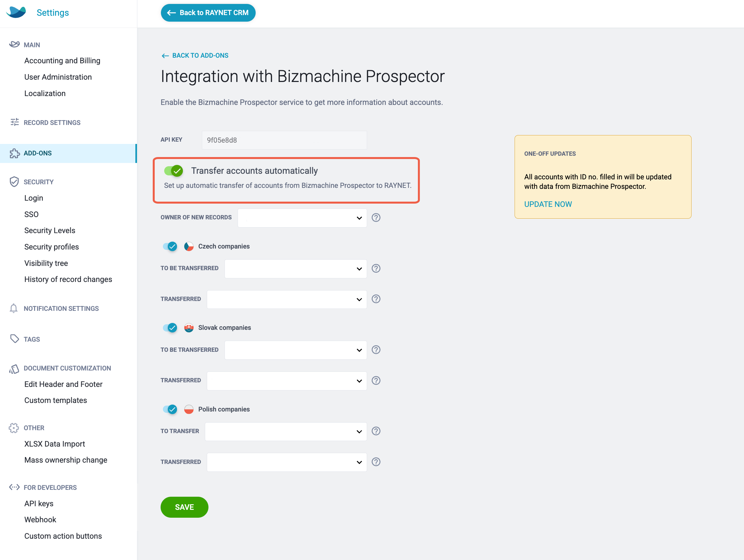This screenshot has height=560, width=744.
Task: Open help for Slovak To Be Transferred
Action: point(376,350)
